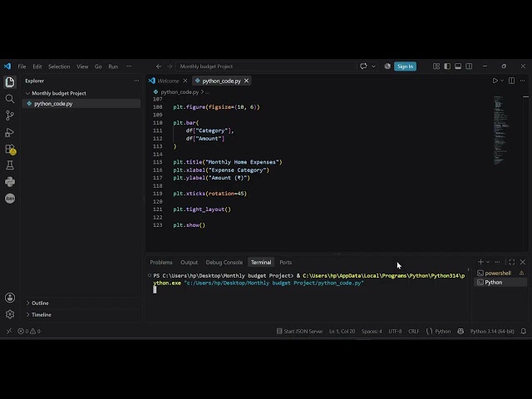Image resolution: width=532 pixels, height=399 pixels.
Task: Change file encoding UTF-8
Action: [395, 331]
